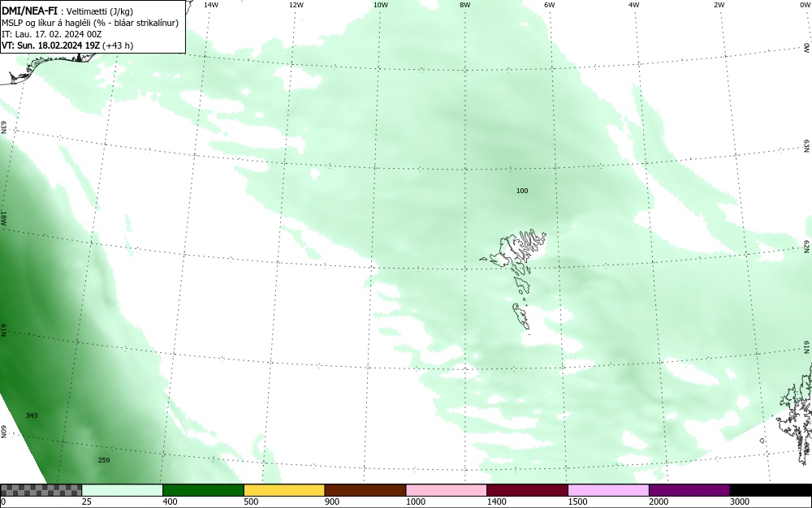Click the lavender 1500–2000 legend swatch
Image resolution: width=812 pixels, height=508 pixels.
pyautogui.click(x=608, y=490)
